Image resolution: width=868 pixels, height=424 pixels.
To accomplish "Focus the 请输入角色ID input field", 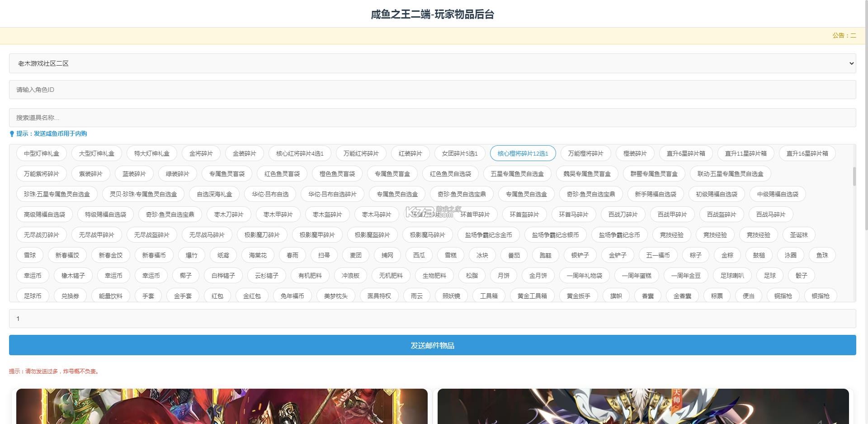I will [432, 90].
